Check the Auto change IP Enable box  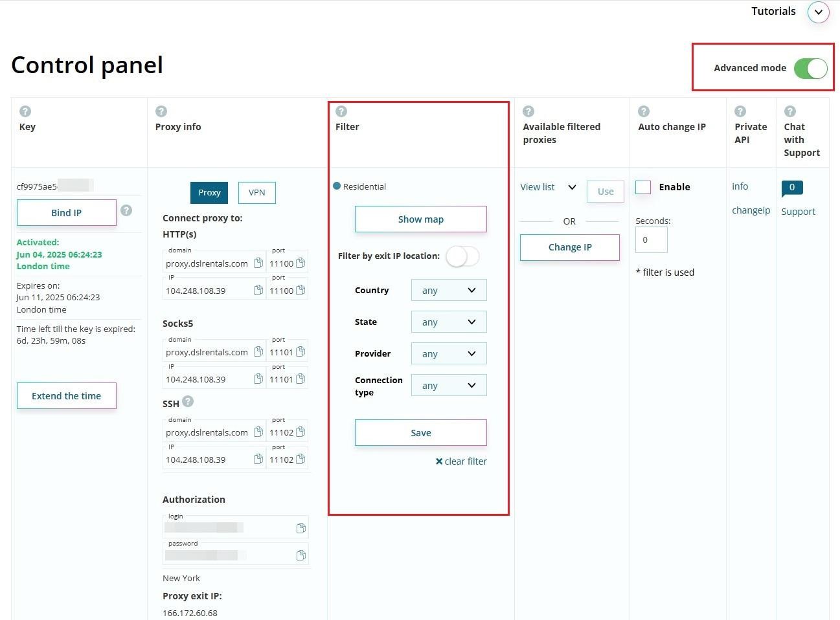643,187
